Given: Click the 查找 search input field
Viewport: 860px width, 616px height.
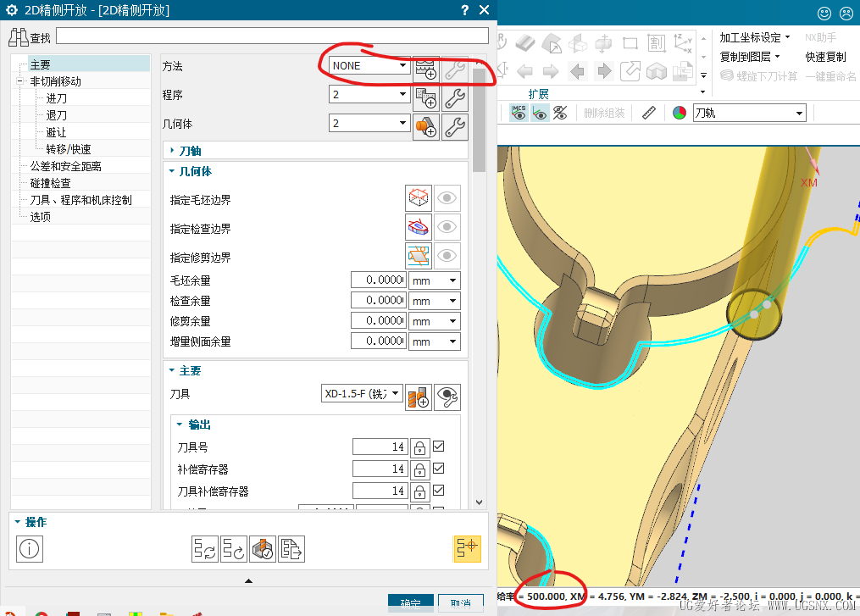Looking at the screenshot, I should pos(272,36).
